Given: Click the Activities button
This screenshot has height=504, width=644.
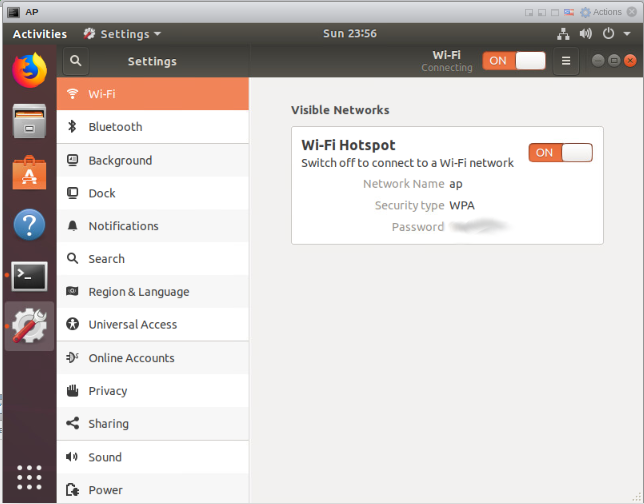Looking at the screenshot, I should point(40,34).
